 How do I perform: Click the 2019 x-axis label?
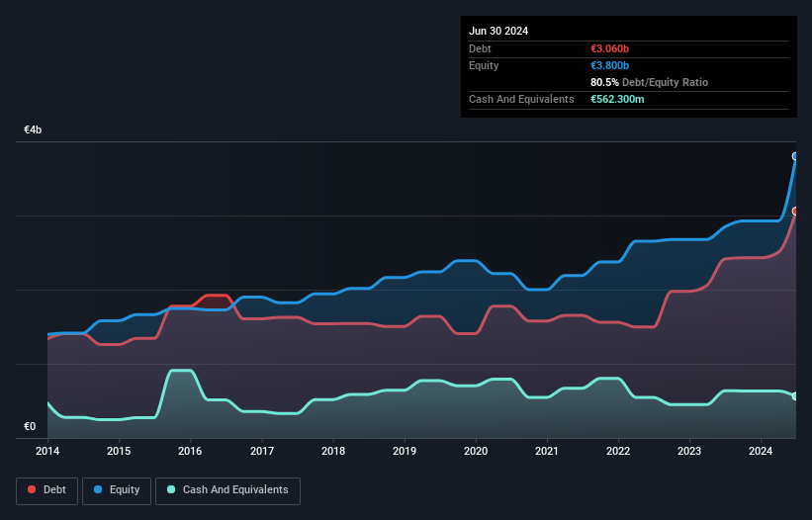[405, 451]
